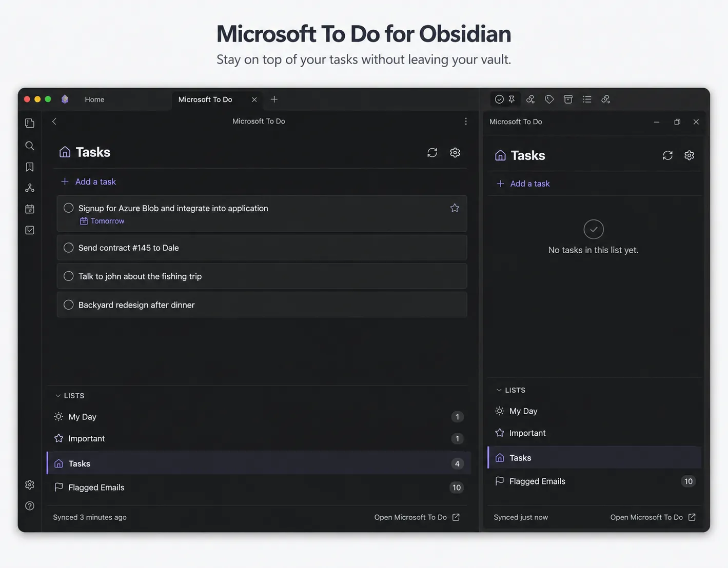Open the backlinks icon in sidebar tabs
This screenshot has height=568, width=728.
(530, 99)
